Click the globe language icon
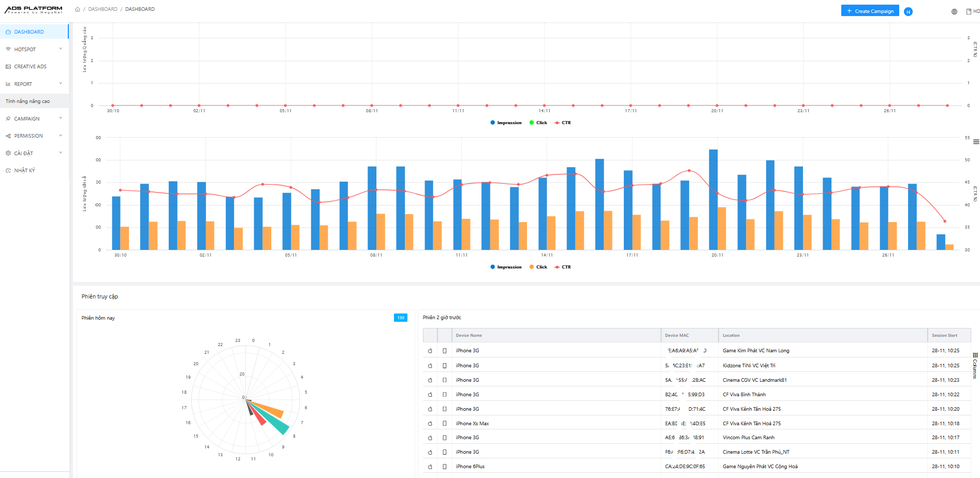Viewport: 980px width, 478px height. (x=954, y=11)
